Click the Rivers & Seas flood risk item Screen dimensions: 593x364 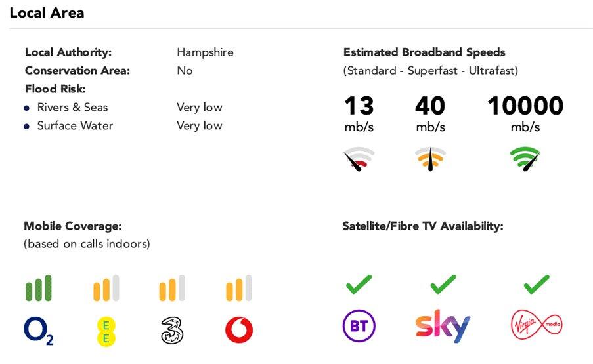coord(72,108)
